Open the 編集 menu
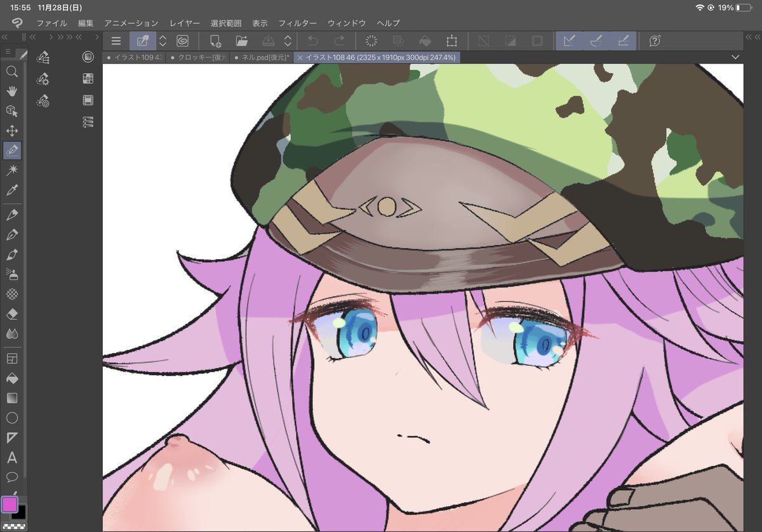This screenshot has height=532, width=762. coord(86,23)
